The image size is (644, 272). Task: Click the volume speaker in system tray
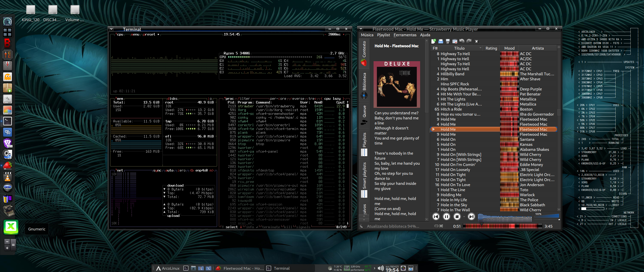pyautogui.click(x=381, y=268)
